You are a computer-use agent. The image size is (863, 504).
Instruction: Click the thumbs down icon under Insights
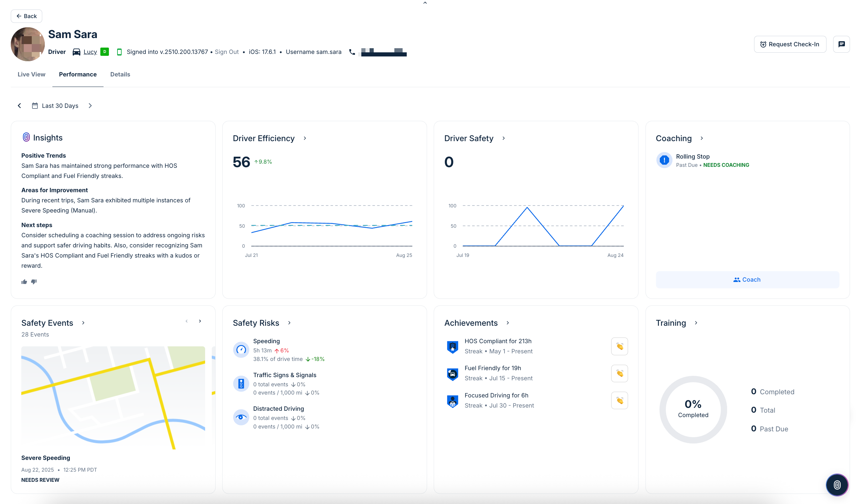pyautogui.click(x=34, y=282)
